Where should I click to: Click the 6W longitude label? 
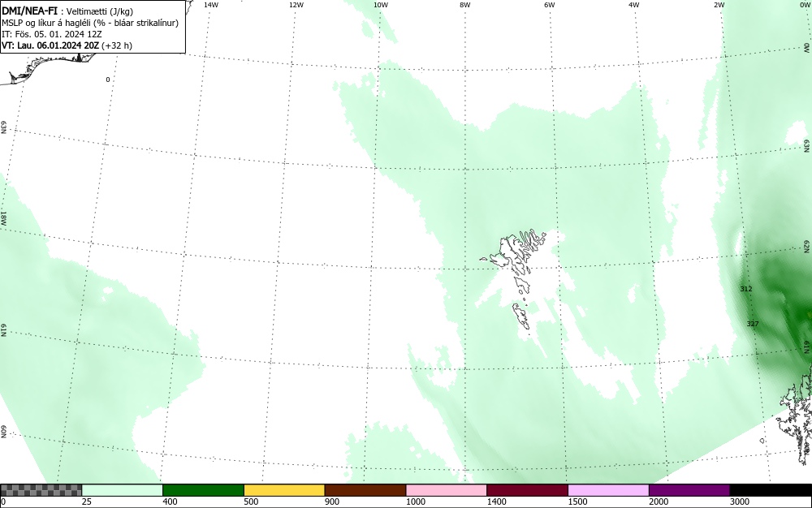pos(550,5)
